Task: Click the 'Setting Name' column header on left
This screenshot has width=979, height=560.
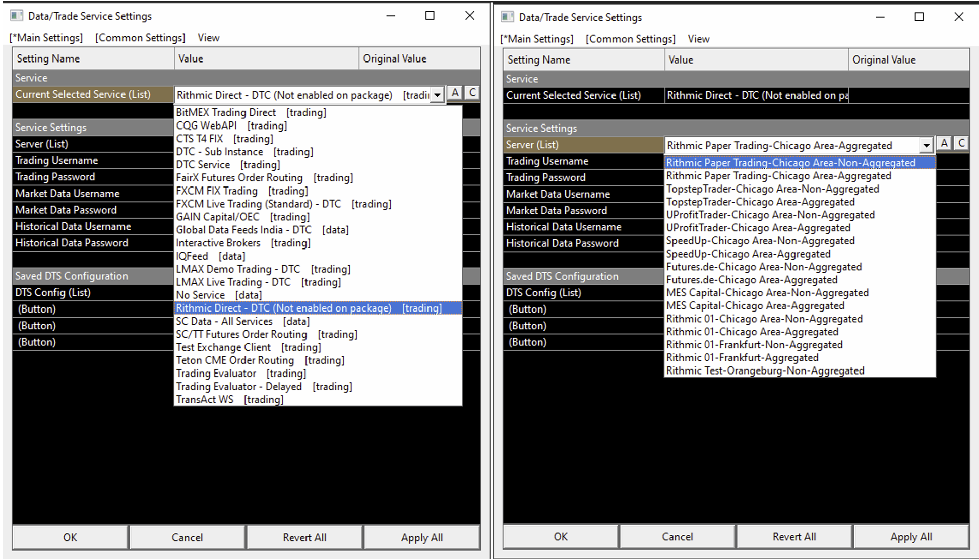Action: pyautogui.click(x=48, y=58)
